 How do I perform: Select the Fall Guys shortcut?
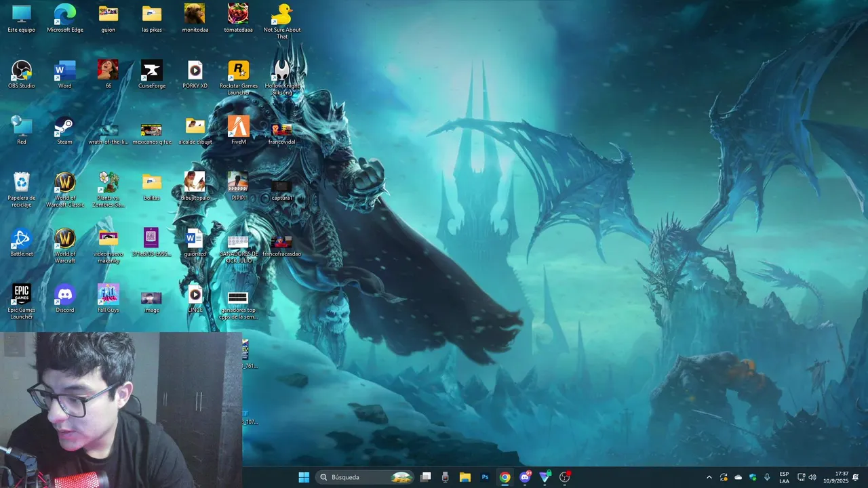click(x=108, y=299)
